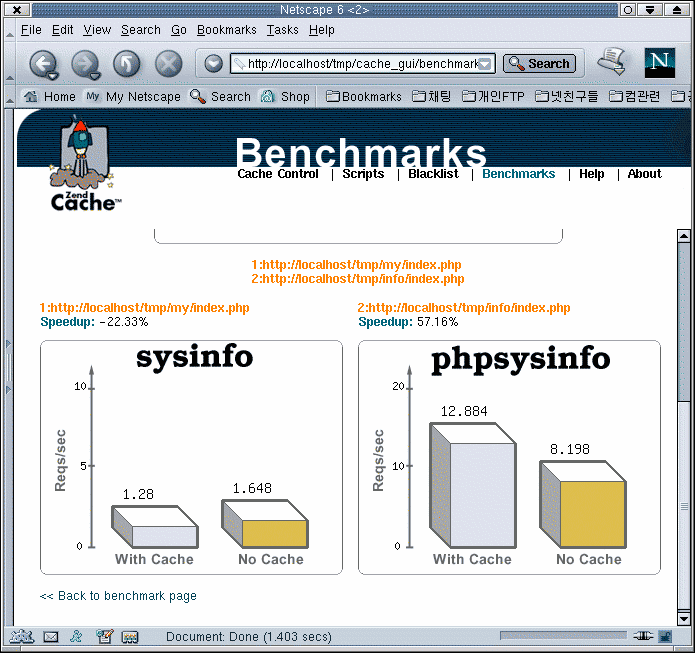
Task: Open the Tasks menu
Action: tap(282, 30)
